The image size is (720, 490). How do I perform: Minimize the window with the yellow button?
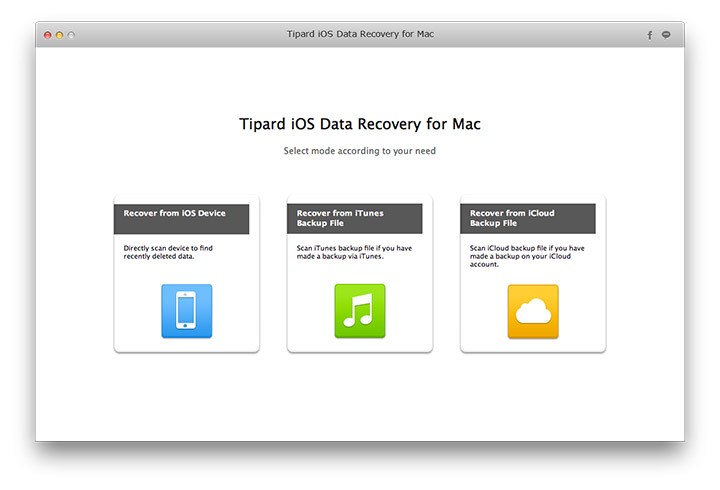pyautogui.click(x=59, y=35)
